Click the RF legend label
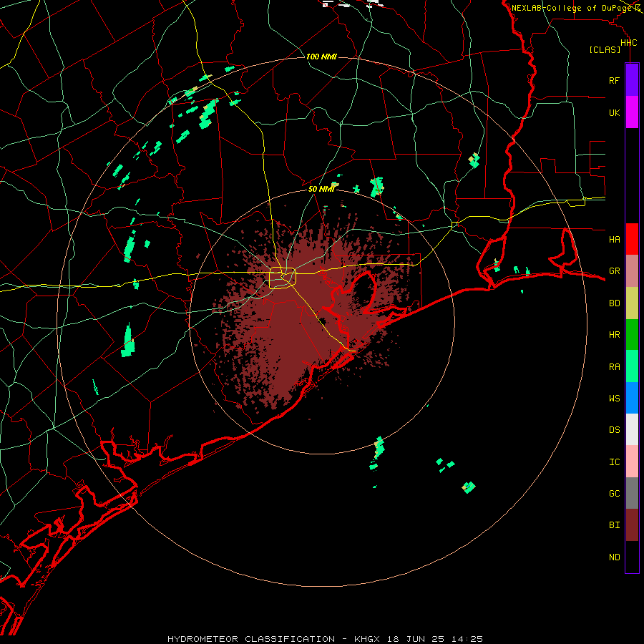Screen dimensions: 644x644 [614, 80]
